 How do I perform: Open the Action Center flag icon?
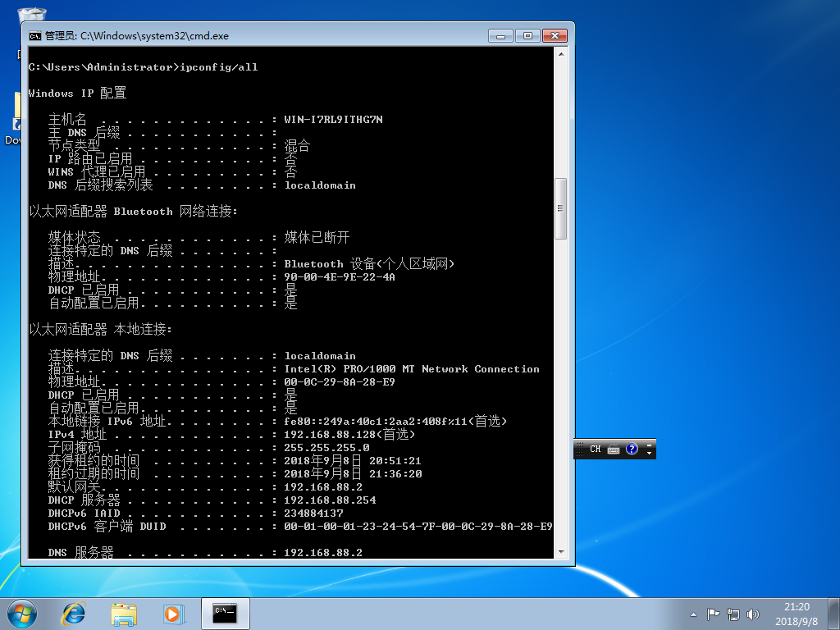tap(713, 614)
